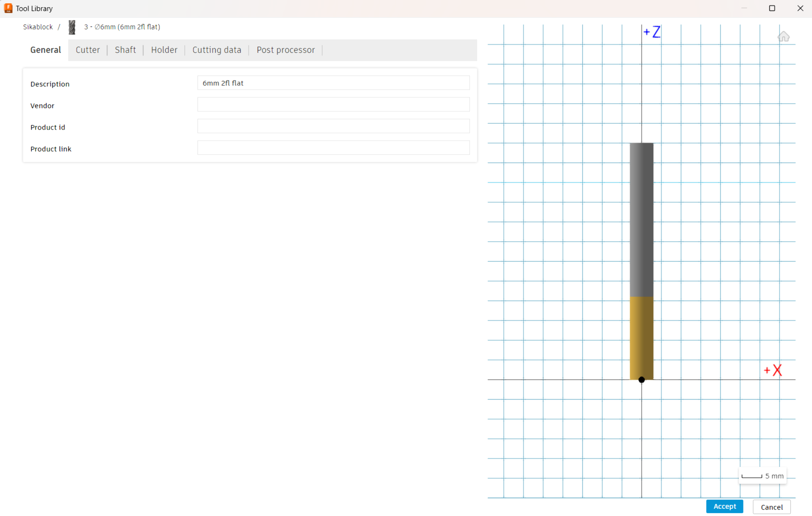Click the 5 mm scale indicator
The height and width of the screenshot is (516, 812).
[763, 476]
